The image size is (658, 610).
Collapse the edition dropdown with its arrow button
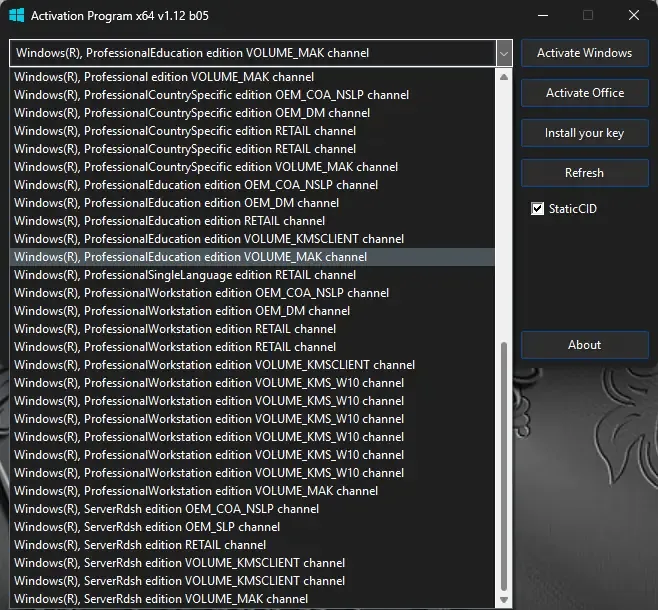504,53
